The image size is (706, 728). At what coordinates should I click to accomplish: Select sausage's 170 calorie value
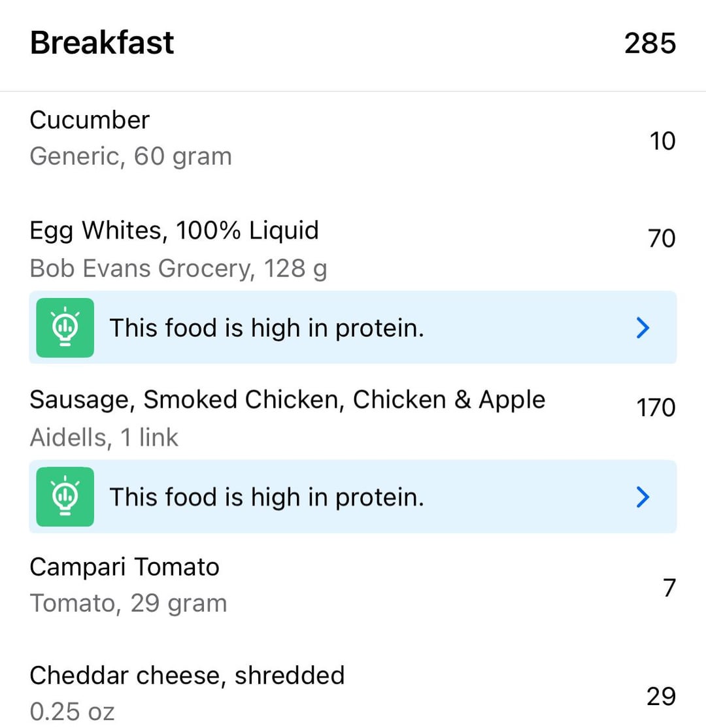tap(656, 408)
